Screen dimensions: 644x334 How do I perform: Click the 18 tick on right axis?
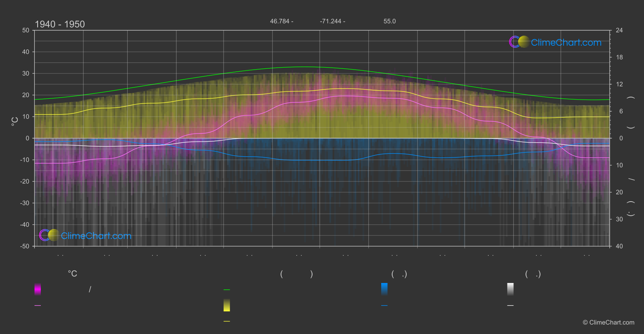[x=619, y=57]
